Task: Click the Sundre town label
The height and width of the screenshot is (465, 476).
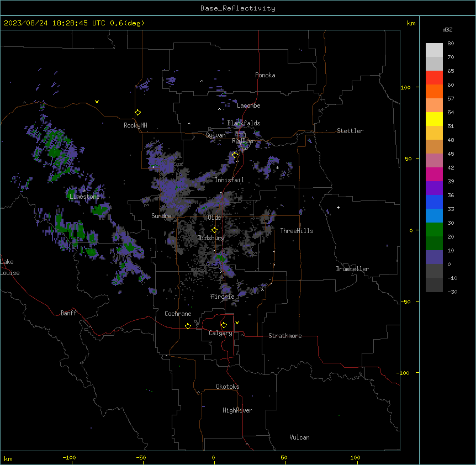Action: tap(161, 216)
